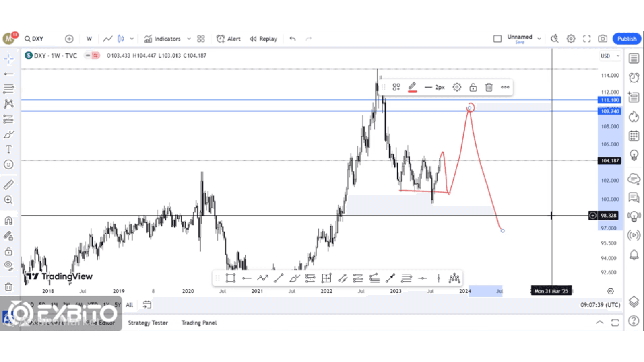The image size is (644, 362).
Task: Select All time range
Action: (129, 305)
